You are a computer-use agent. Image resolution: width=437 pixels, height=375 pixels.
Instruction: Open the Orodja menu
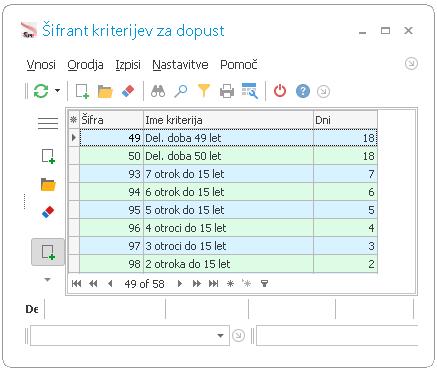85,65
